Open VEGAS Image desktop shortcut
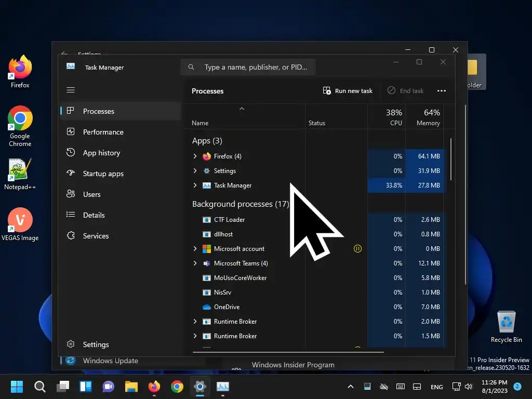This screenshot has width=532, height=399. 20,224
